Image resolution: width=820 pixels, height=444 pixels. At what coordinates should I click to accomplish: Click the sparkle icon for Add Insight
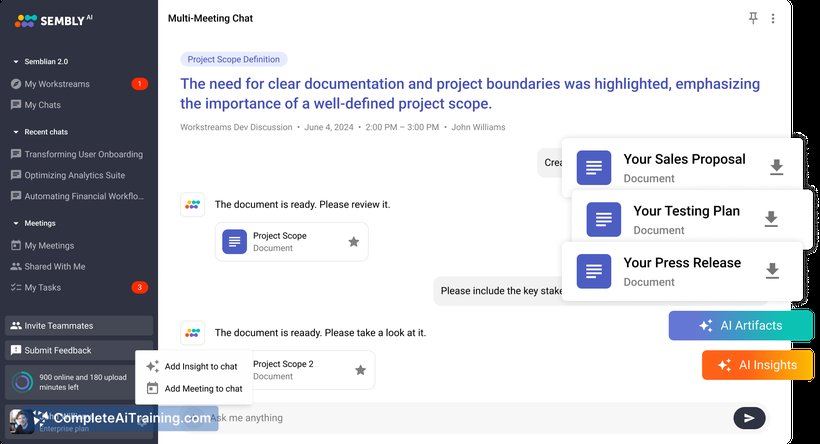coord(152,367)
